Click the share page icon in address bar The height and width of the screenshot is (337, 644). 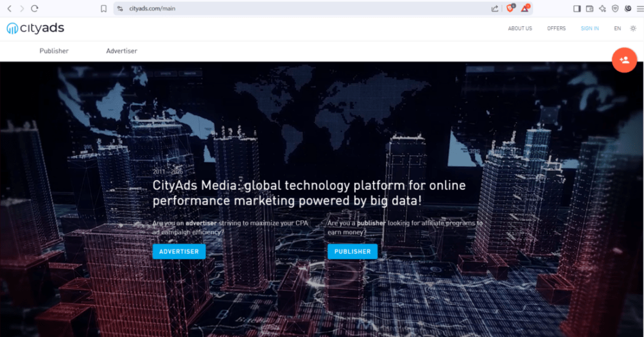point(495,8)
